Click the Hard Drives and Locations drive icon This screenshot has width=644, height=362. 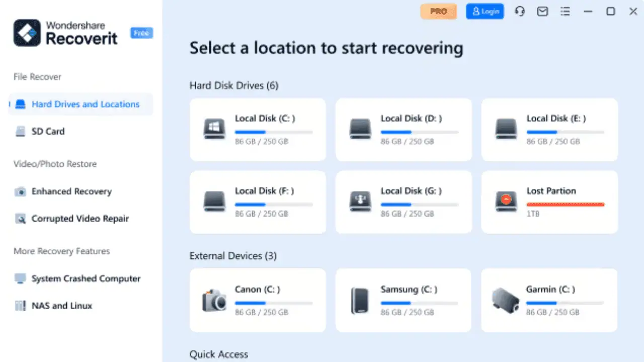click(20, 104)
